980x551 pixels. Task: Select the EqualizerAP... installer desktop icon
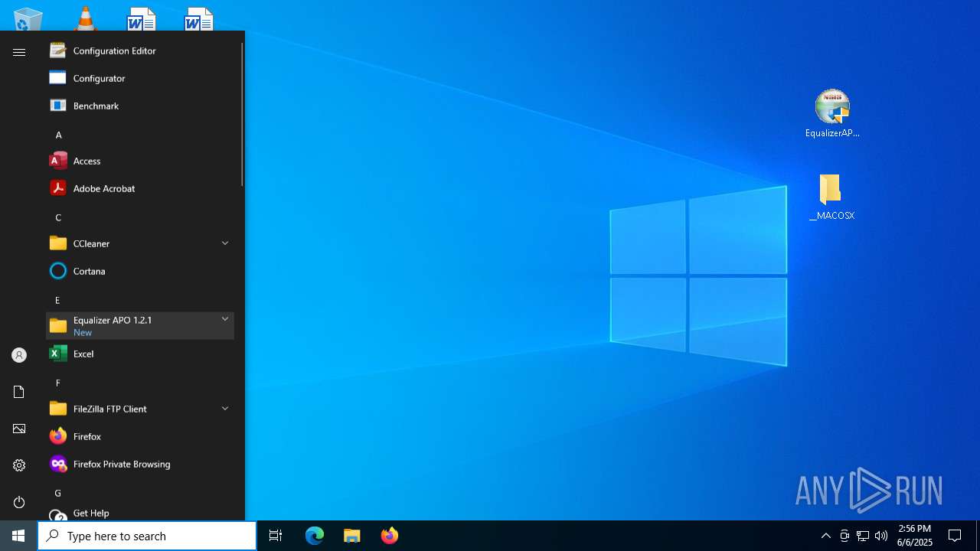click(832, 113)
